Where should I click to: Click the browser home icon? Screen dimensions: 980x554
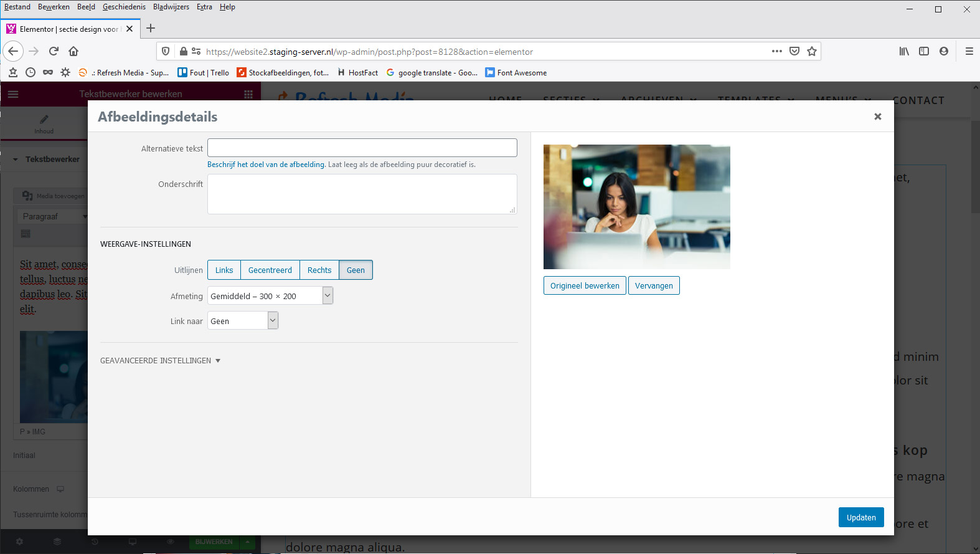tap(73, 51)
